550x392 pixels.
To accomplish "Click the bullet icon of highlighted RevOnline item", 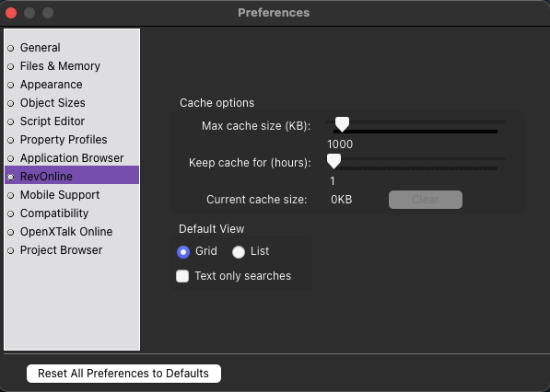I will [11, 177].
